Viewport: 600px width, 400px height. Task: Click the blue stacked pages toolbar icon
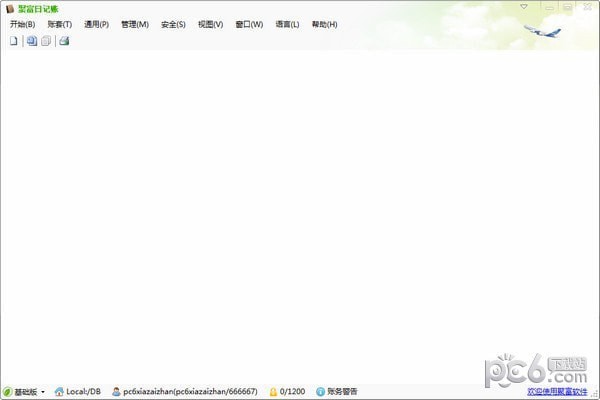point(32,41)
